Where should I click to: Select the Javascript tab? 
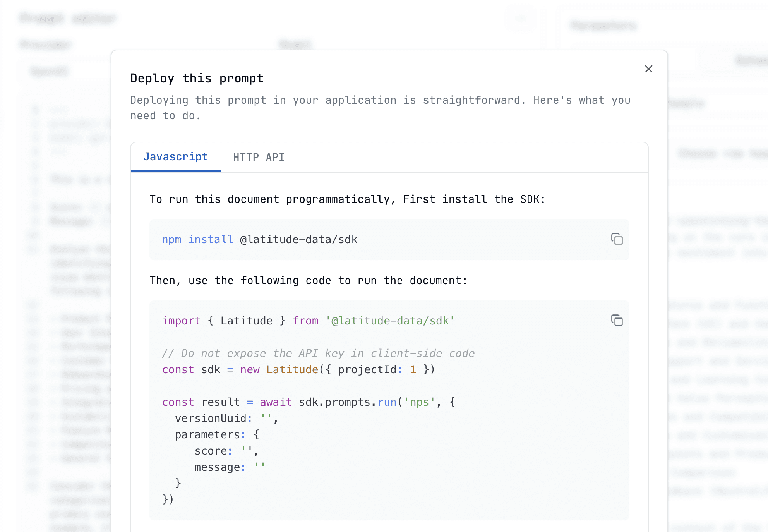tap(175, 157)
